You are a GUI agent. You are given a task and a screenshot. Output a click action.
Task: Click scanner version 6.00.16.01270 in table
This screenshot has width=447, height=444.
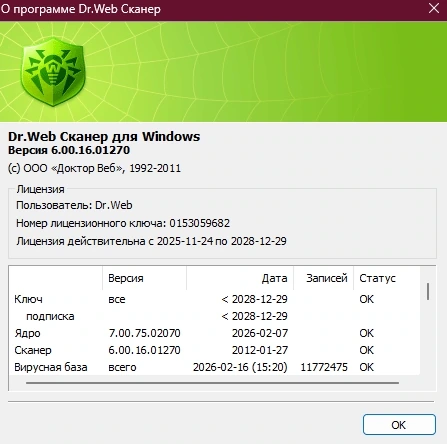click(x=144, y=350)
